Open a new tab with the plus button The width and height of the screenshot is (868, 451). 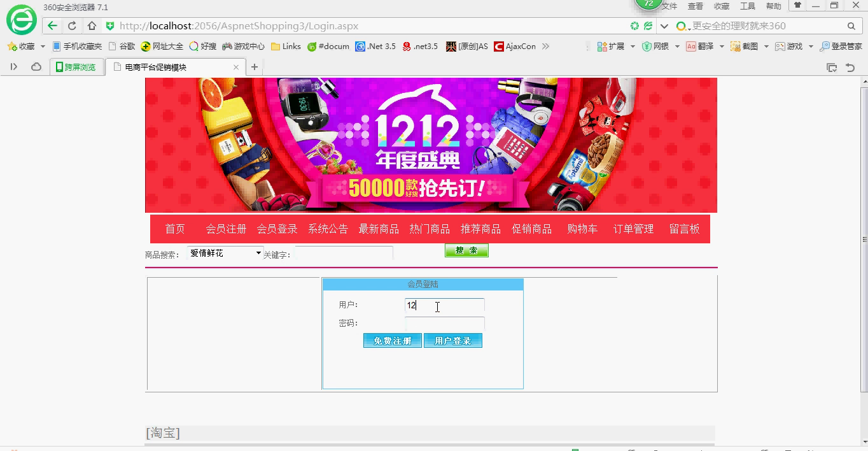pos(255,67)
